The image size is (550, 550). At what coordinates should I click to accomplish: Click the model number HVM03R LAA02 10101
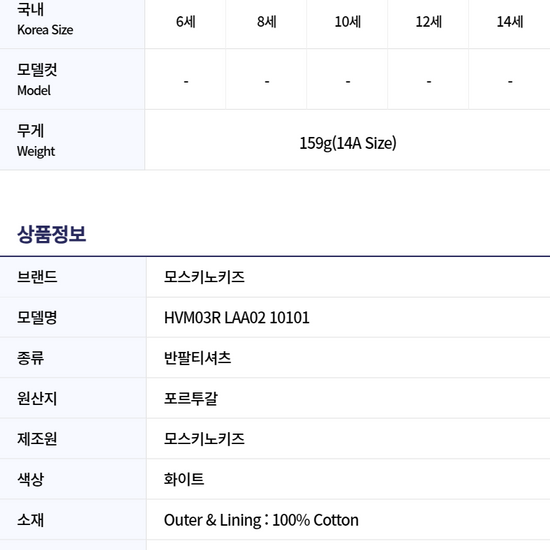[237, 318]
